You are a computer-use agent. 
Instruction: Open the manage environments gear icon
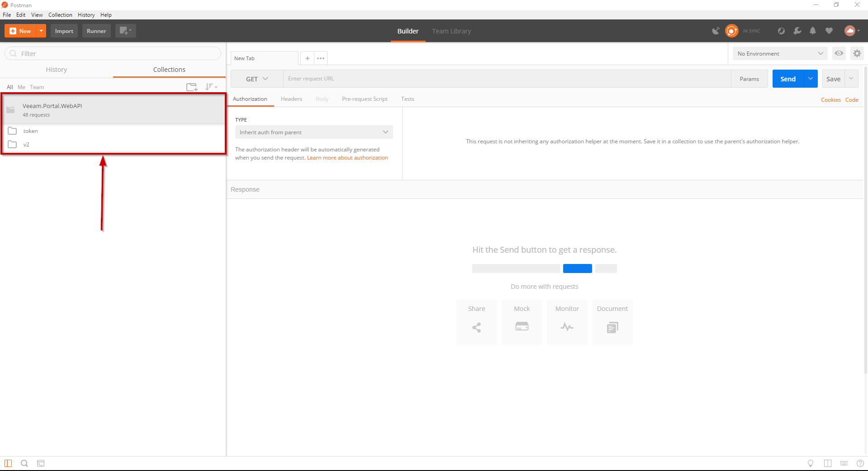click(857, 53)
